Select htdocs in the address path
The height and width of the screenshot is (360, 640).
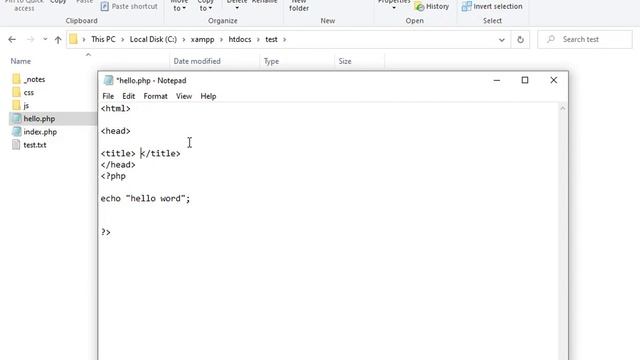240,39
